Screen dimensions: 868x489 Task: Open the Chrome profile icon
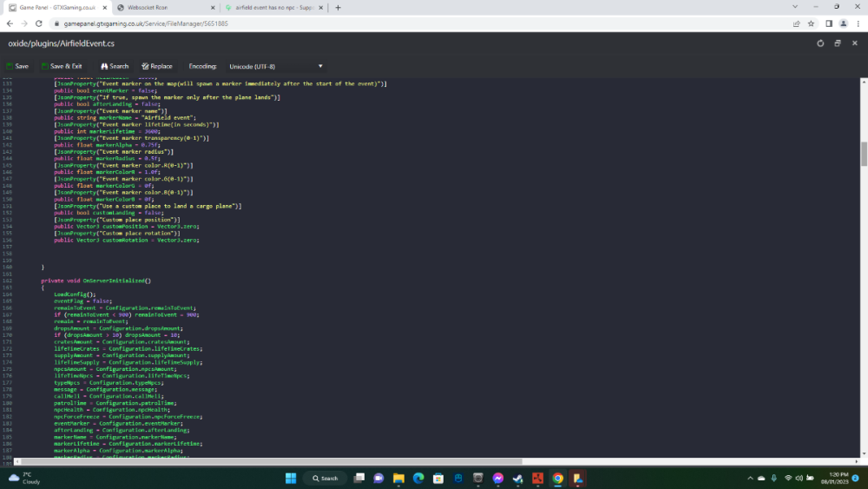843,23
